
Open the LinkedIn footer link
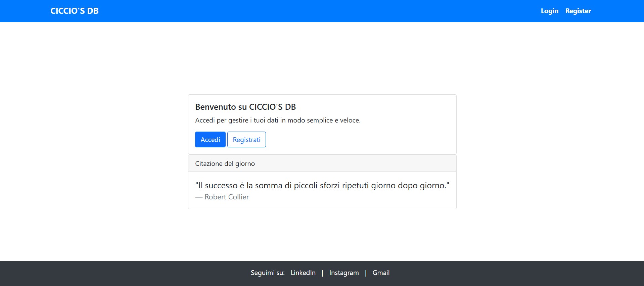(303, 273)
